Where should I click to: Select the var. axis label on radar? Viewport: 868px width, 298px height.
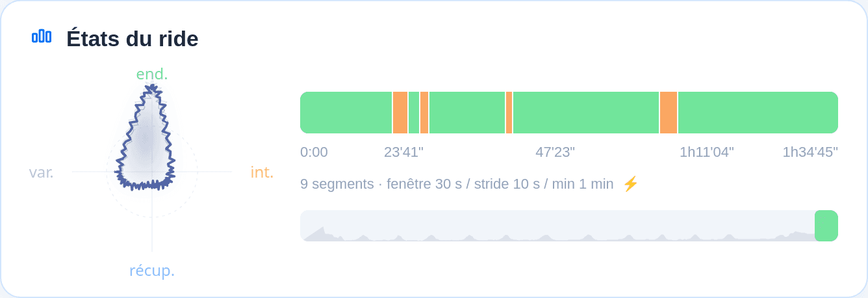click(42, 172)
